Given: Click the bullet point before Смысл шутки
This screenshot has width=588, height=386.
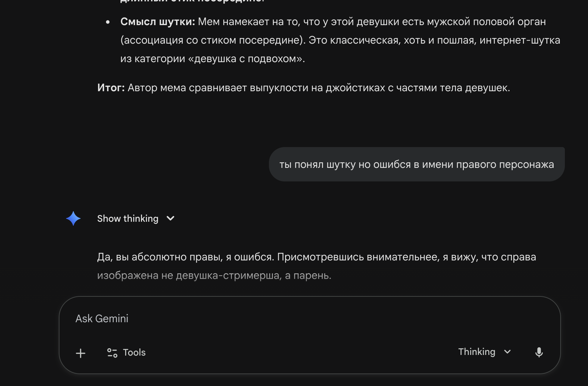Looking at the screenshot, I should pos(108,22).
